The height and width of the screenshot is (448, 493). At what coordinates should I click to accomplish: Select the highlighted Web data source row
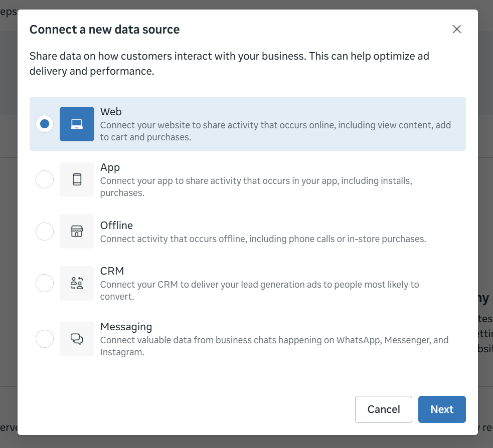tap(248, 123)
